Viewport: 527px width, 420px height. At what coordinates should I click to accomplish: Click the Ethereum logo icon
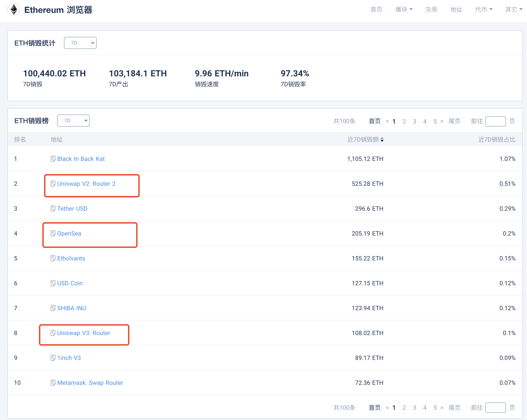click(x=14, y=9)
